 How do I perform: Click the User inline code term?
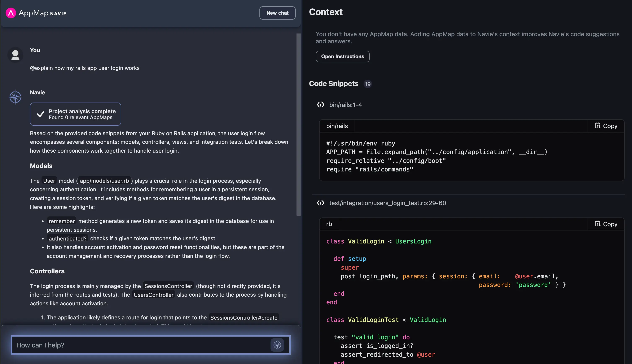tap(49, 181)
